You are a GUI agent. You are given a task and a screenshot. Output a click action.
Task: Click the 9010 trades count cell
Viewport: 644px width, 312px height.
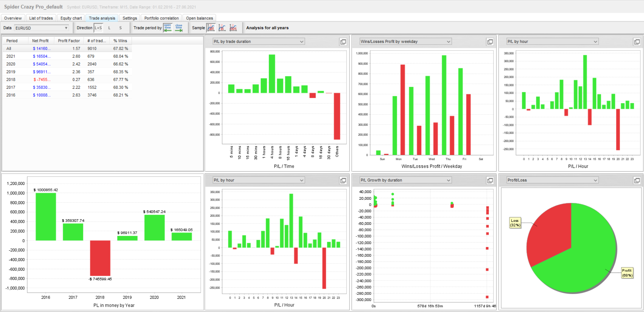tap(92, 49)
